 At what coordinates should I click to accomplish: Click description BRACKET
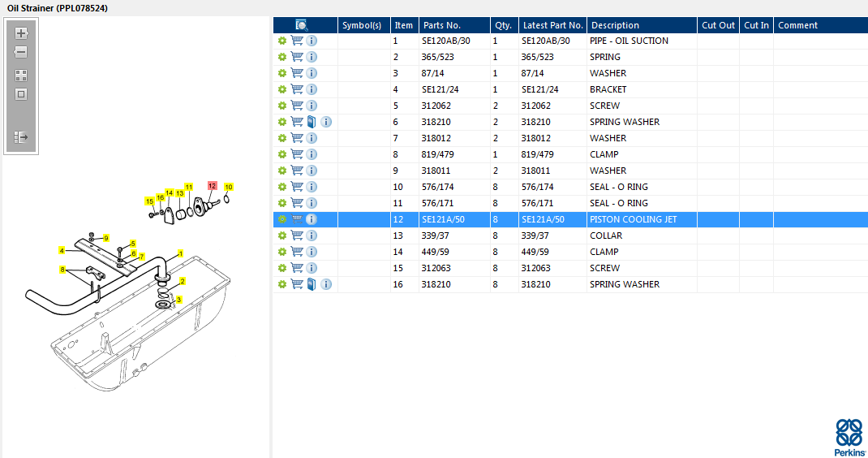(608, 89)
